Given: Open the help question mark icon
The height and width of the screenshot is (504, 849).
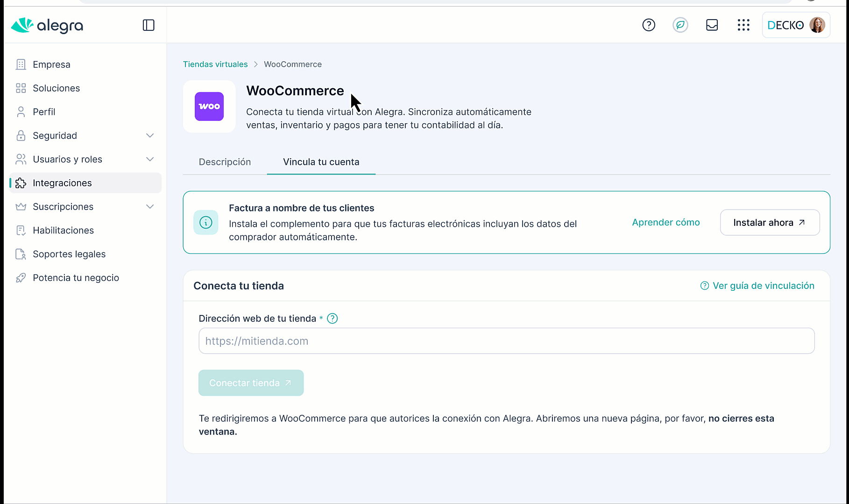Looking at the screenshot, I should (x=649, y=25).
